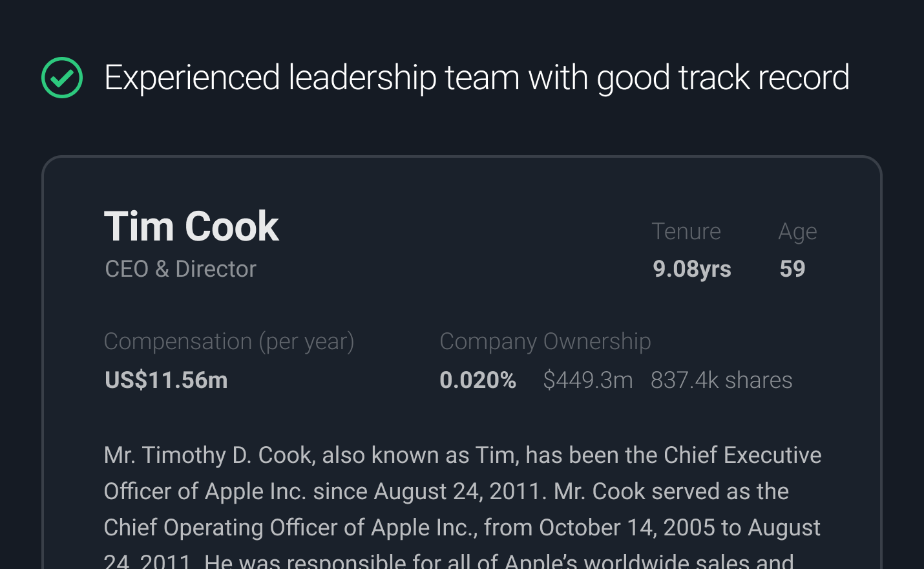Screen dimensions: 924x569
Task: Open the Tenure column header
Action: coord(686,231)
